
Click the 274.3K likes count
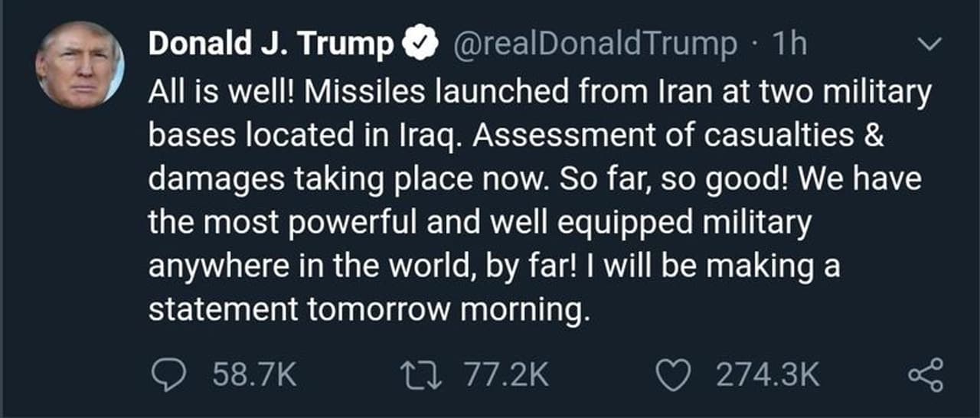click(x=768, y=375)
